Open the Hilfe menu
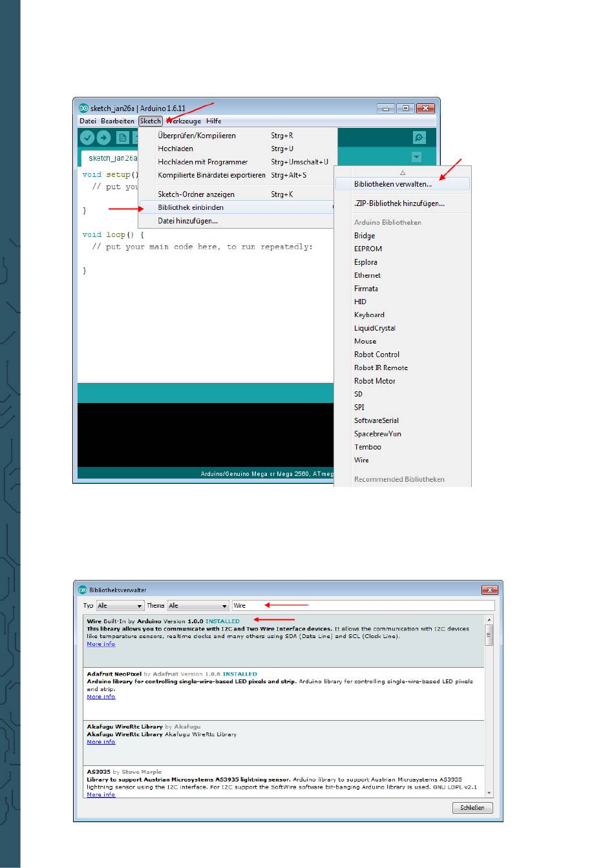Image resolution: width=614 pixels, height=868 pixels. pos(214,121)
